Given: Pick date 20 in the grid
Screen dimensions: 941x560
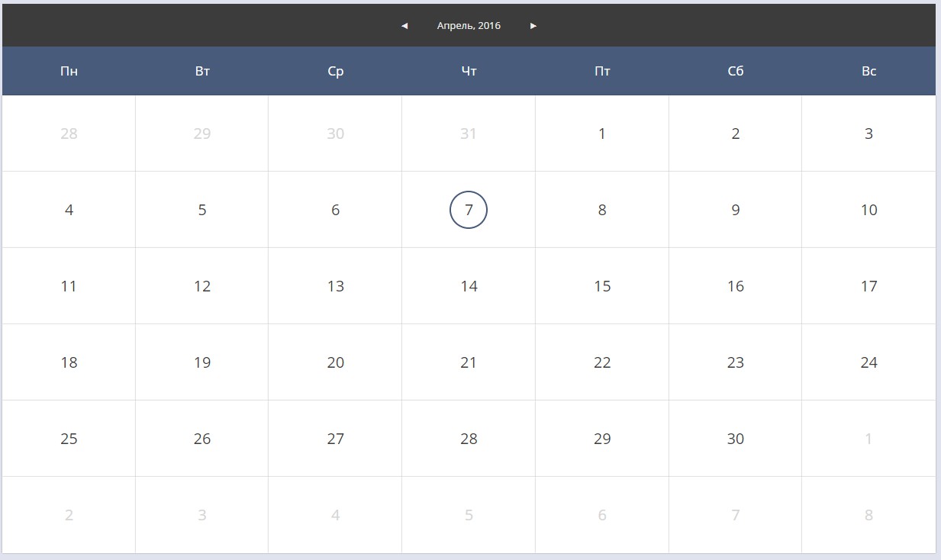Looking at the screenshot, I should tap(336, 362).
